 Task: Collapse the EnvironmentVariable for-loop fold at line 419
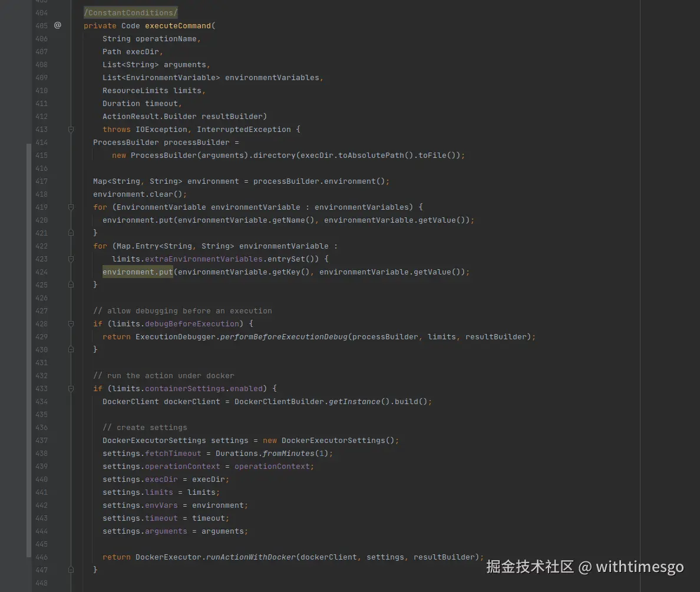(x=71, y=207)
